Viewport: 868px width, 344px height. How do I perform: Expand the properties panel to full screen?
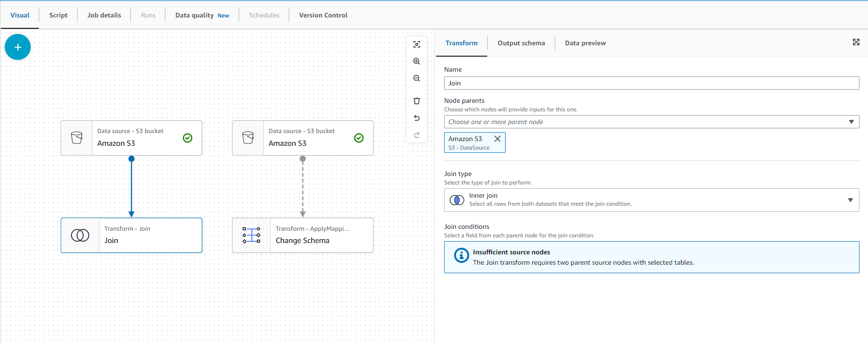click(856, 42)
